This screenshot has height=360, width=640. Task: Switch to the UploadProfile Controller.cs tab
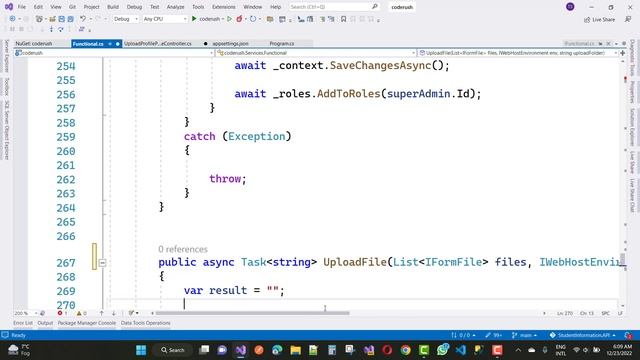[158, 43]
